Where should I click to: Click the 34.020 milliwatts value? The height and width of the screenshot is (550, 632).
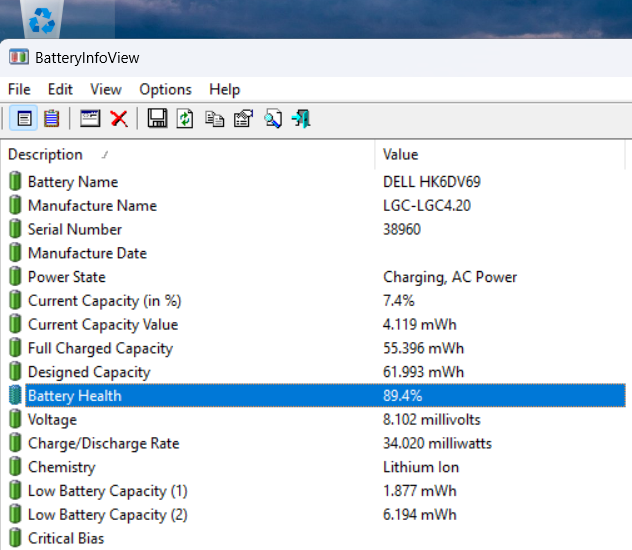point(437,443)
